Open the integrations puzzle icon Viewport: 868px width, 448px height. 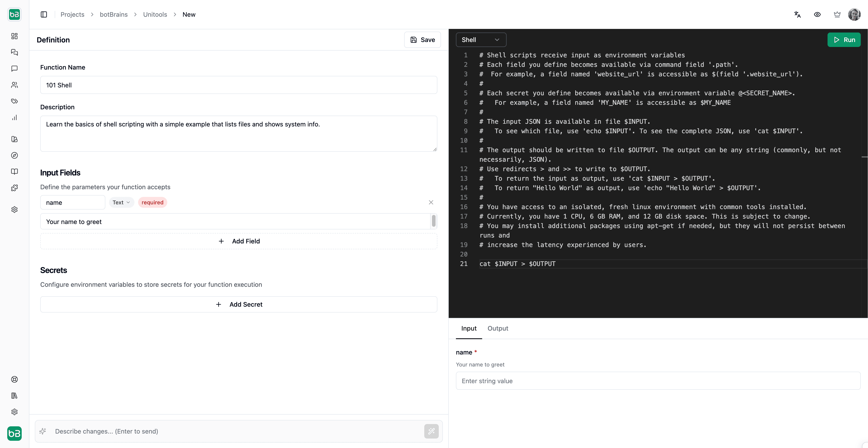point(14,188)
